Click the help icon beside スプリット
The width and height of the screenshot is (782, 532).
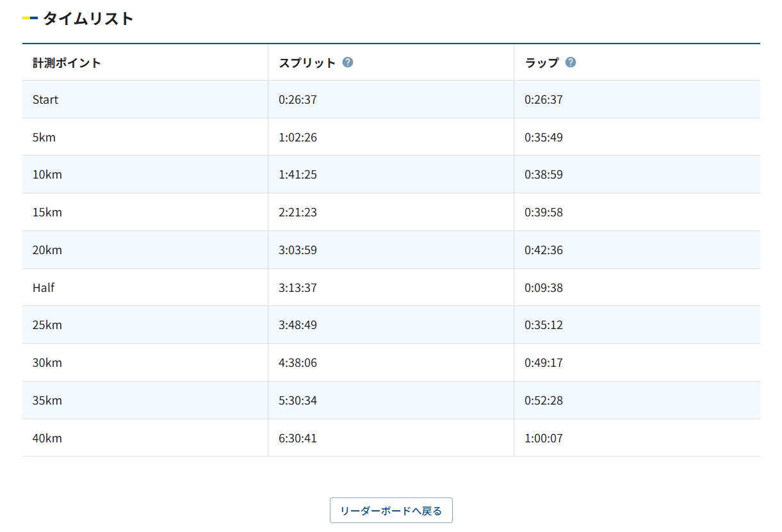coord(348,62)
